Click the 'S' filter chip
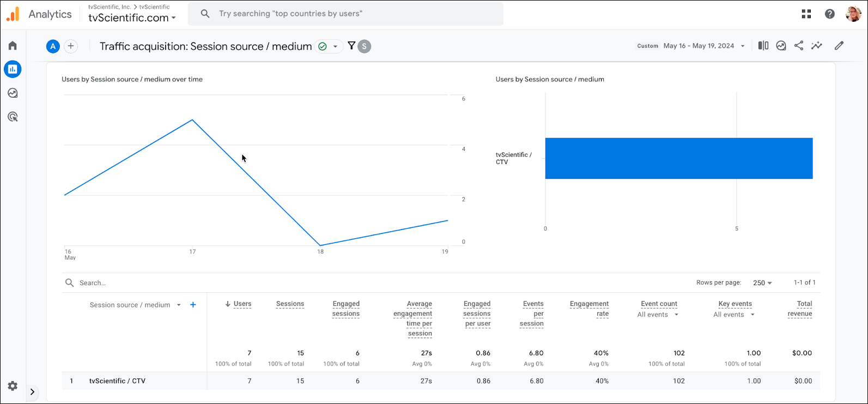868x404 pixels. 365,46
